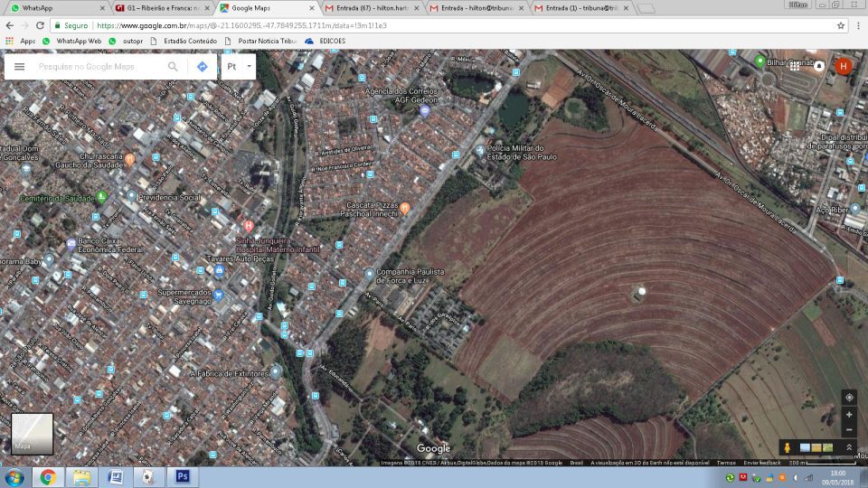Expand the imagery strip with double chevron
868x488 pixels.
click(848, 447)
